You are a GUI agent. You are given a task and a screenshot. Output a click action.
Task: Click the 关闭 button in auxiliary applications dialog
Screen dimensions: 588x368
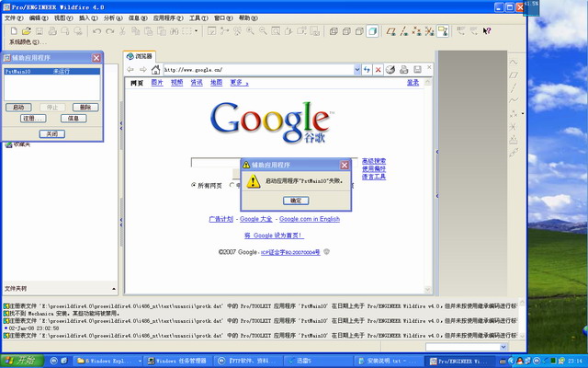click(x=52, y=134)
